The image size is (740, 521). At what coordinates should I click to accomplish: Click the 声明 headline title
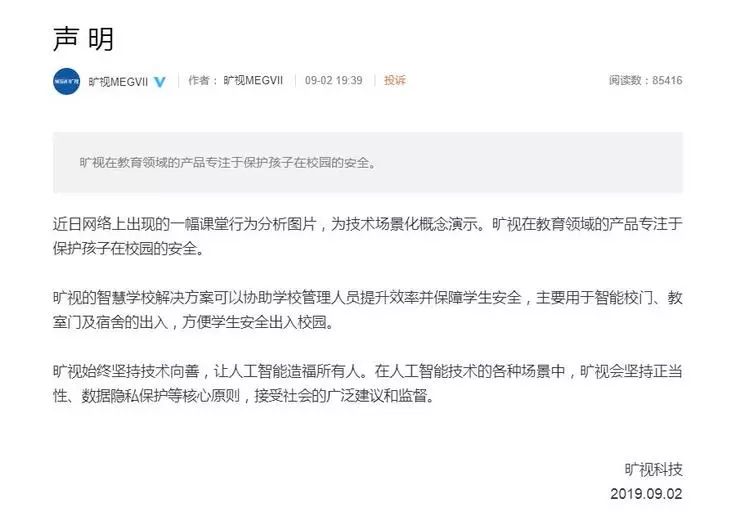pos(83,39)
